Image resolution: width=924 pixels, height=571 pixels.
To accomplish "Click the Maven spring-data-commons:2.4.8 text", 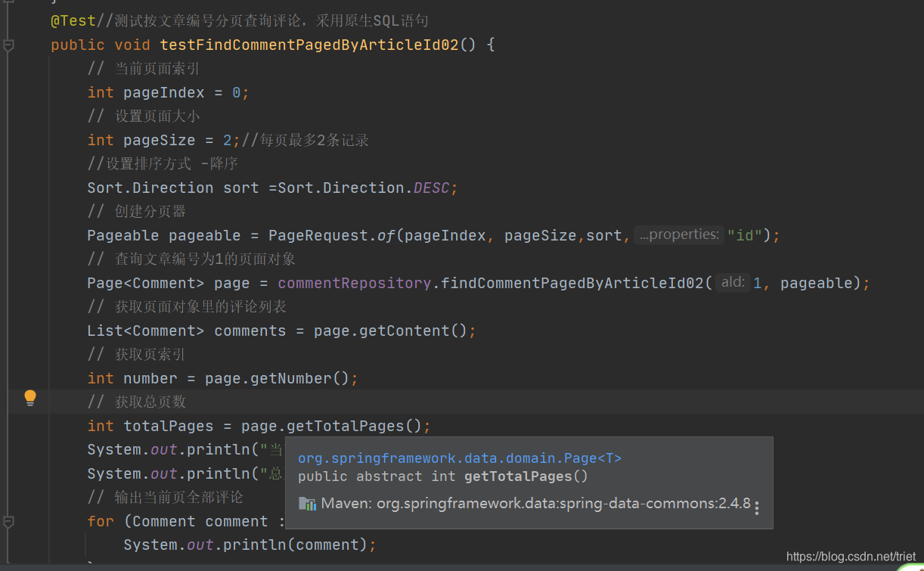I will 536,504.
